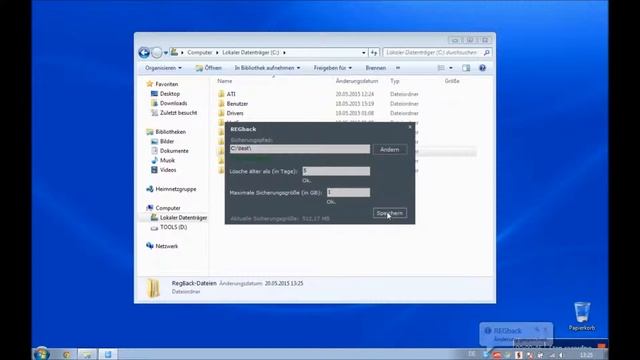Viewport: 640px width, 360px height.
Task: Click the magnifier search icon
Action: (x=486, y=53)
